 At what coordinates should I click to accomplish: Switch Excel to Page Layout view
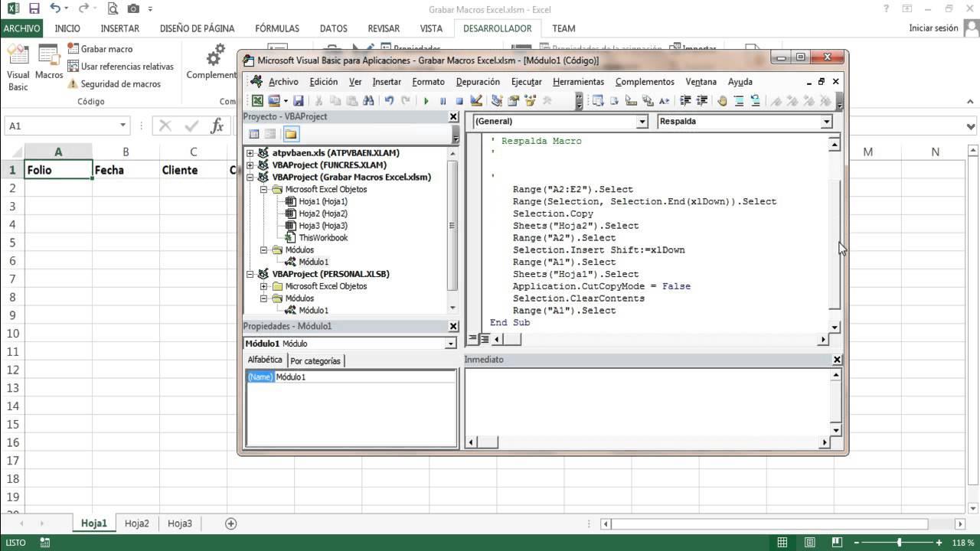tap(809, 543)
